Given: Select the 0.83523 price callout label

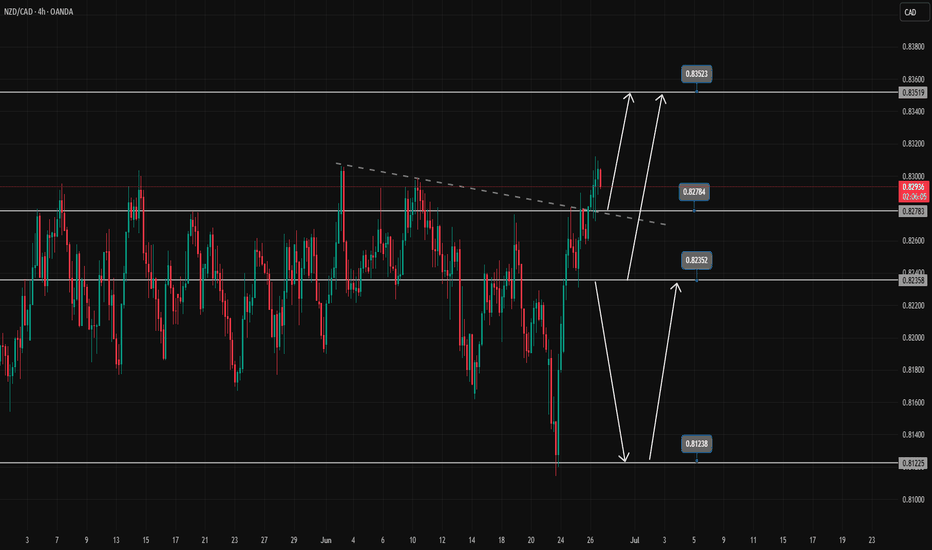Looking at the screenshot, I should click(697, 74).
